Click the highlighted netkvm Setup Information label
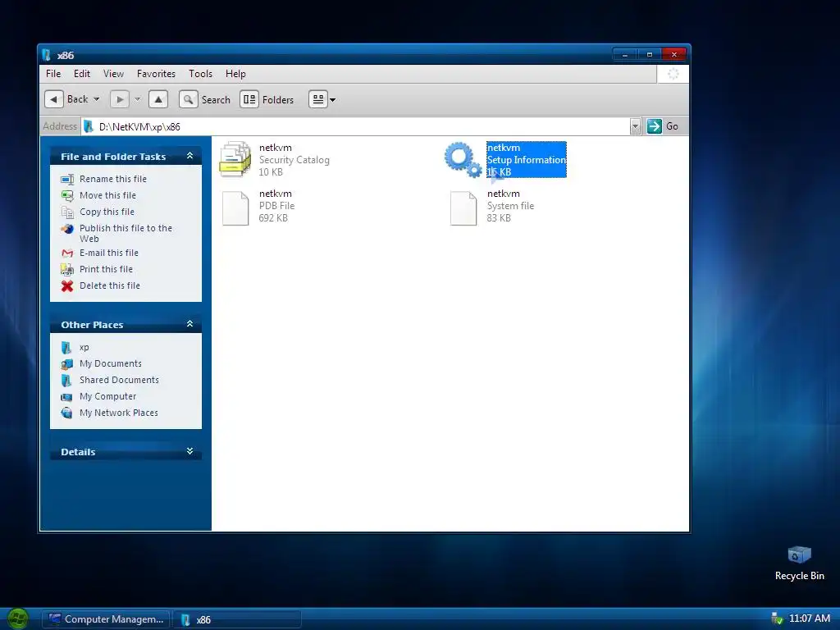This screenshot has height=630, width=840. (526, 160)
